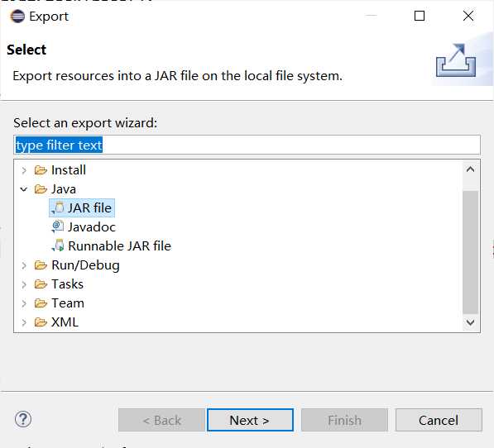Expand the Team category
This screenshot has width=494, height=448.
tap(24, 303)
